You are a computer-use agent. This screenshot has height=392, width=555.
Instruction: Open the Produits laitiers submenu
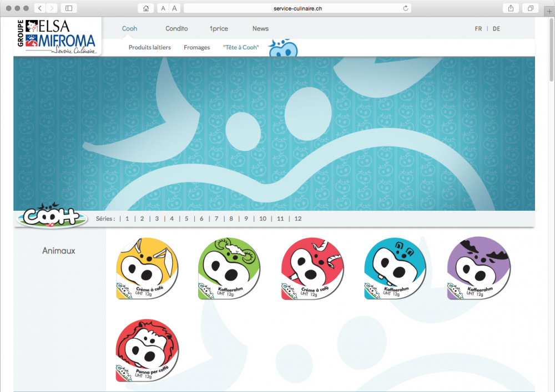149,48
